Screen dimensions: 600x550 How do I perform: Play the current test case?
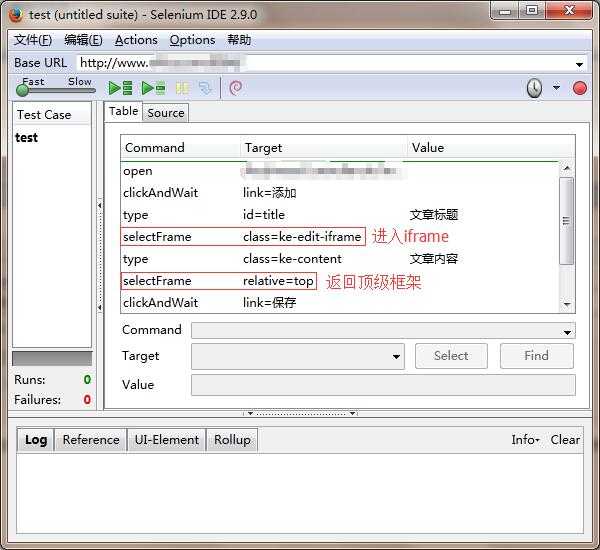pos(153,88)
